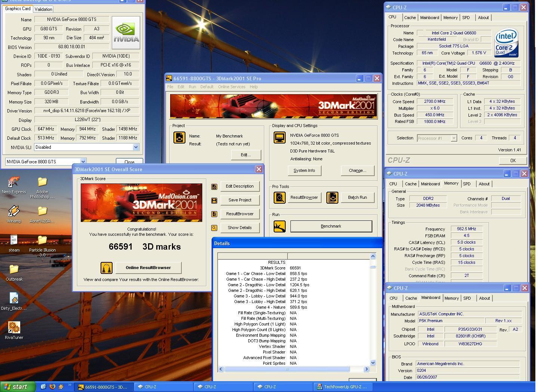538x392 pixels.
Task: Click OK in the top CPU-Z window
Action: point(513,160)
